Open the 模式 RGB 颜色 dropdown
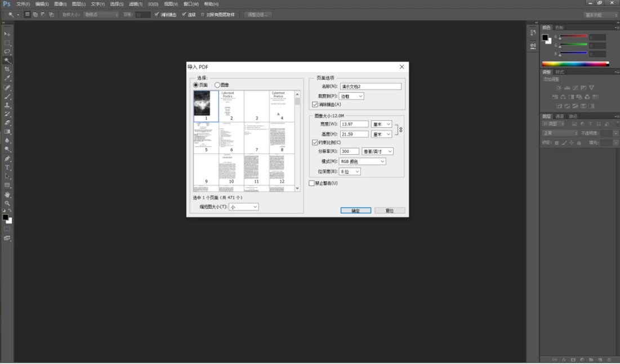This screenshot has height=364, width=620. 362,161
